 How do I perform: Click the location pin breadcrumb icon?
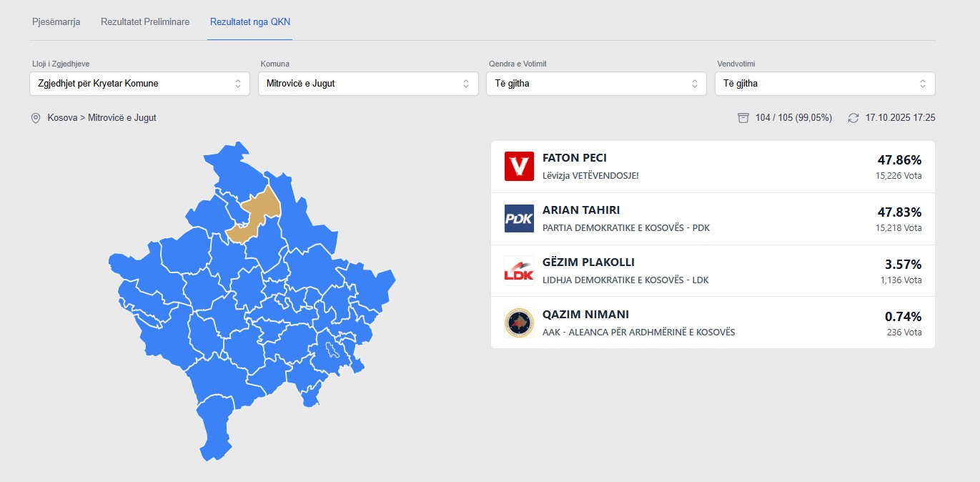tap(36, 118)
